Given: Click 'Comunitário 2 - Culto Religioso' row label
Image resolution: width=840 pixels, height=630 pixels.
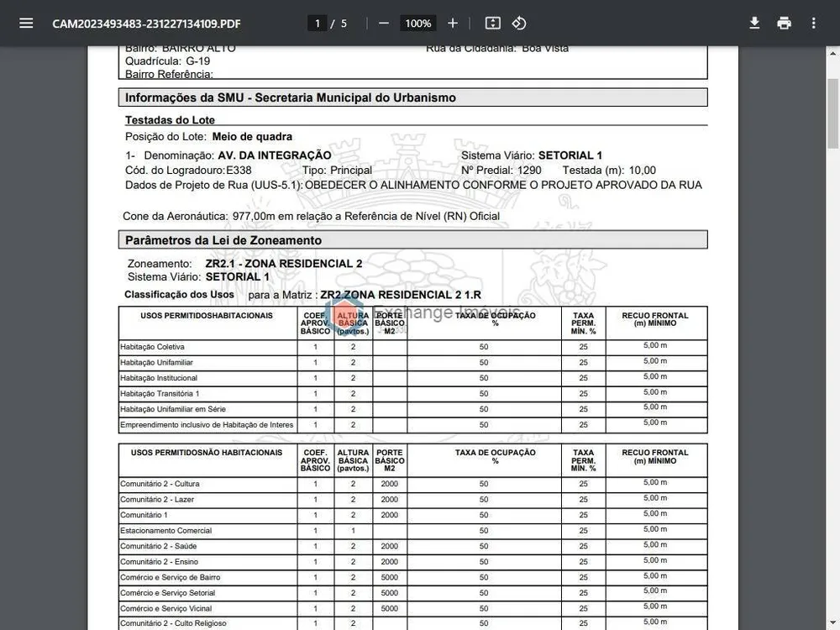Looking at the screenshot, I should 174,623.
